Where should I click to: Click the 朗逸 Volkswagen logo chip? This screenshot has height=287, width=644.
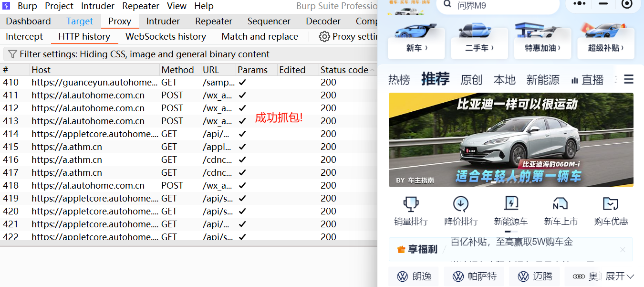[415, 276]
